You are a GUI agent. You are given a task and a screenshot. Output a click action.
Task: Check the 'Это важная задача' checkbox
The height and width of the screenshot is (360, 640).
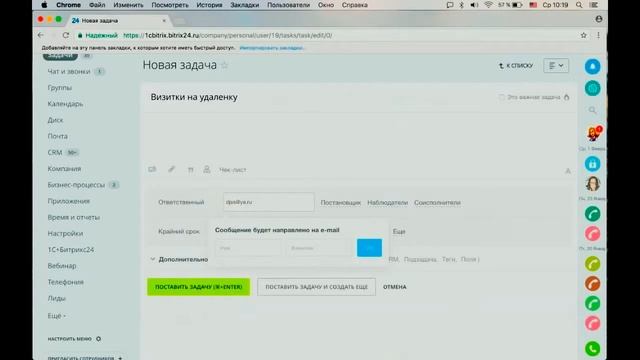502,97
